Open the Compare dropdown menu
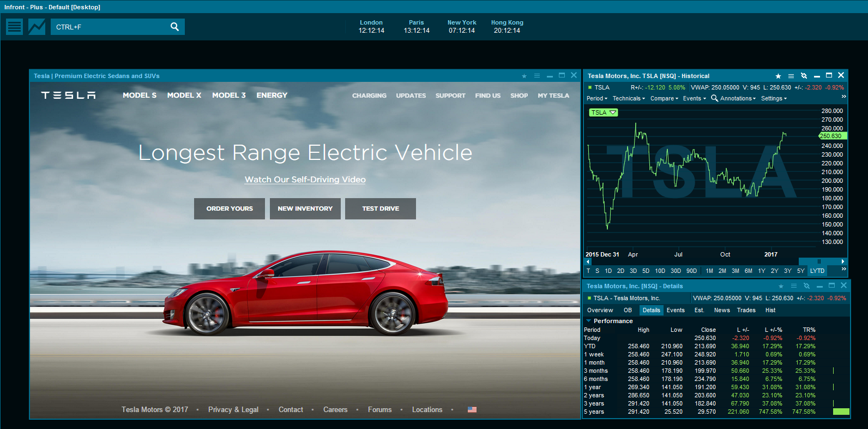Image resolution: width=868 pixels, height=429 pixels. coord(664,98)
